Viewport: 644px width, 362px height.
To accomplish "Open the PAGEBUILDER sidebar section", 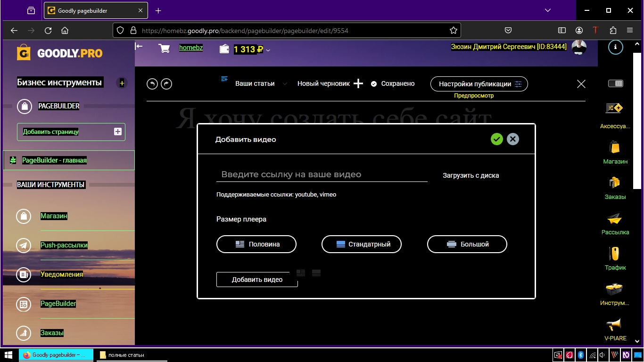I will pos(58,106).
